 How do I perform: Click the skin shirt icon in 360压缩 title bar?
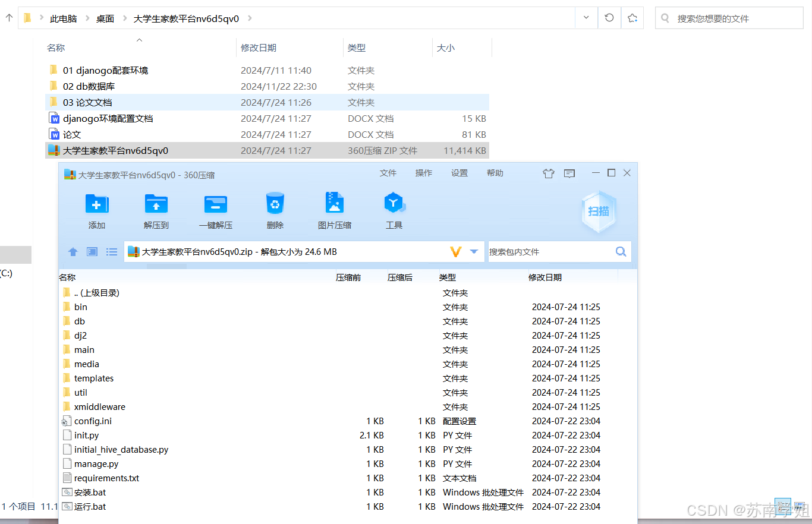[x=549, y=173]
